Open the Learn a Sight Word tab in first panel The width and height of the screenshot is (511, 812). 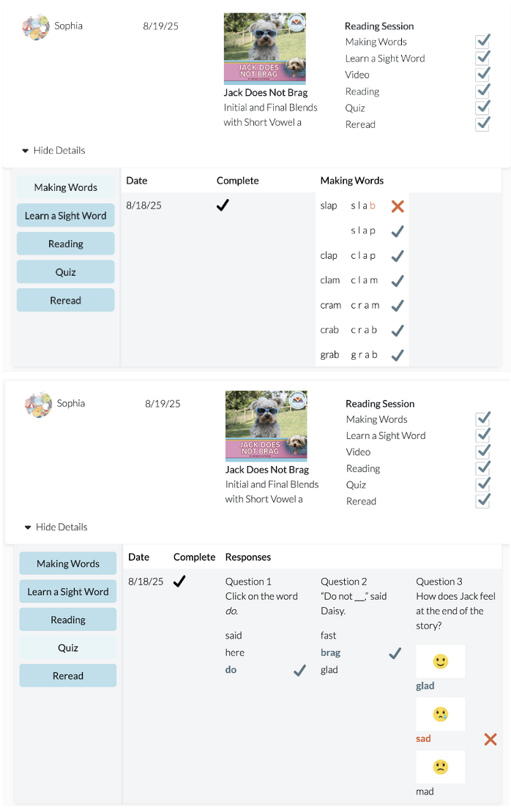click(65, 215)
